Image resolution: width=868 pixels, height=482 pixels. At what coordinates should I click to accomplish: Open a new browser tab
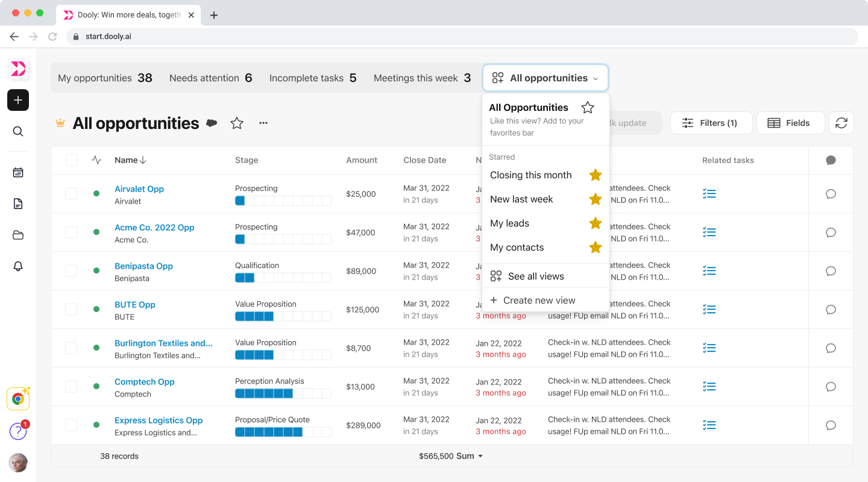coord(214,15)
